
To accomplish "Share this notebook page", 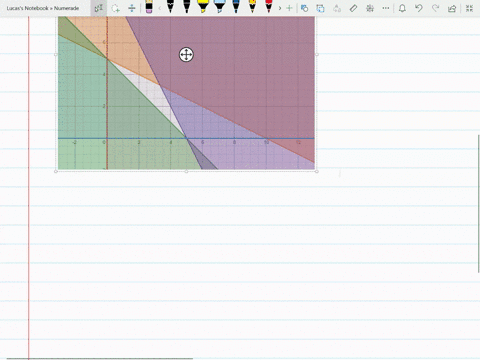I will click(452, 8).
